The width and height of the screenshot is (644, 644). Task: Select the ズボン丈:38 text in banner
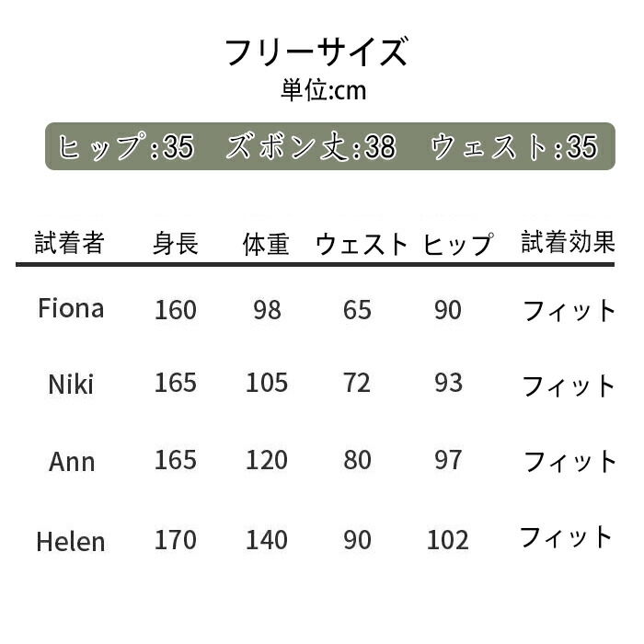pyautogui.click(x=310, y=147)
